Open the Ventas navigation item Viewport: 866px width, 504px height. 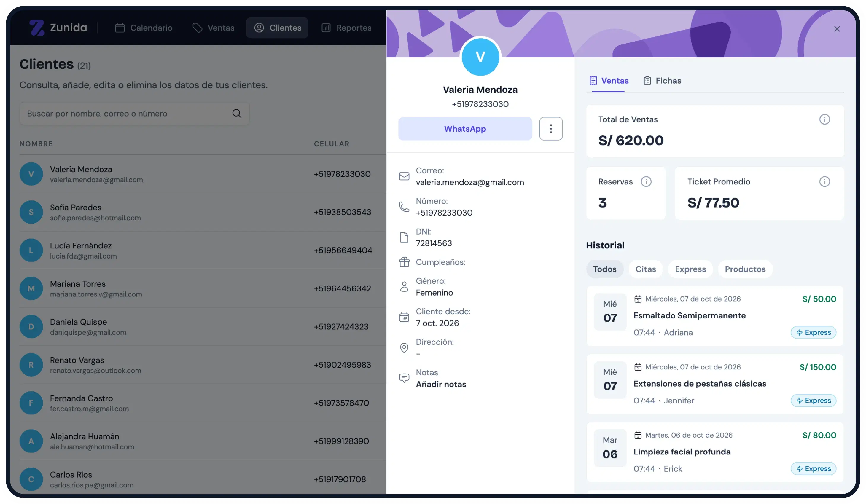click(214, 28)
